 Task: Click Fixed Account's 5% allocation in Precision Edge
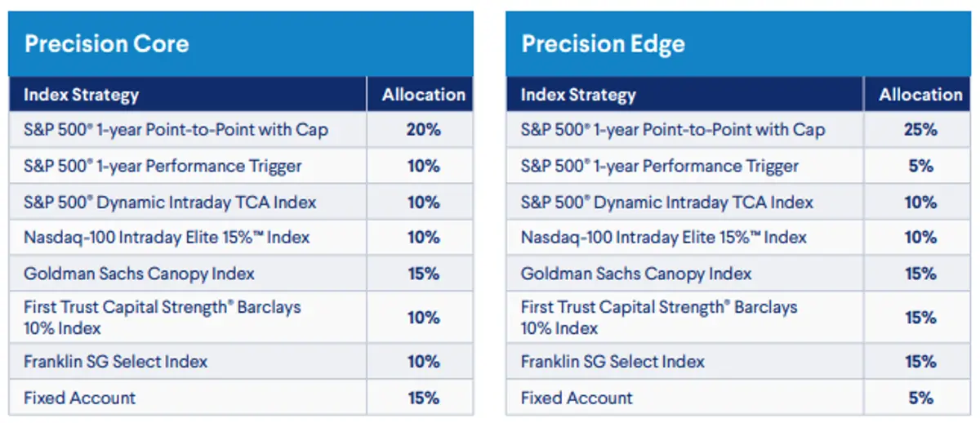[920, 399]
